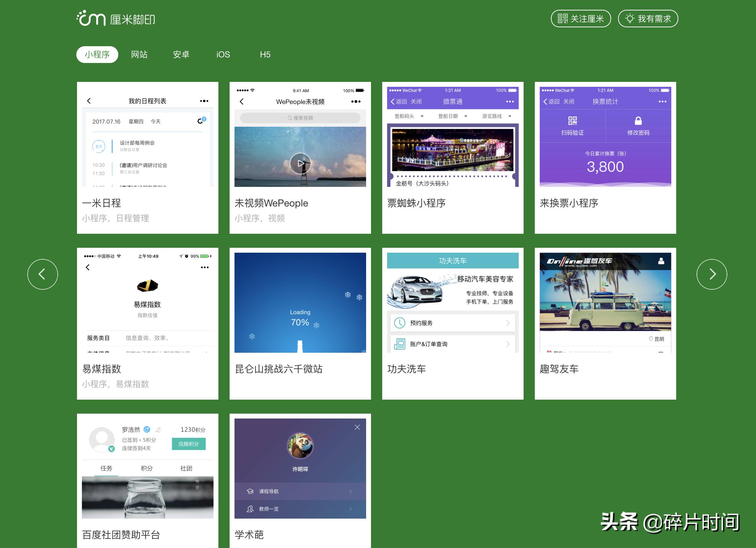This screenshot has width=756, height=548.
Task: Close the 学术葩 overlay with the X
Action: click(357, 427)
